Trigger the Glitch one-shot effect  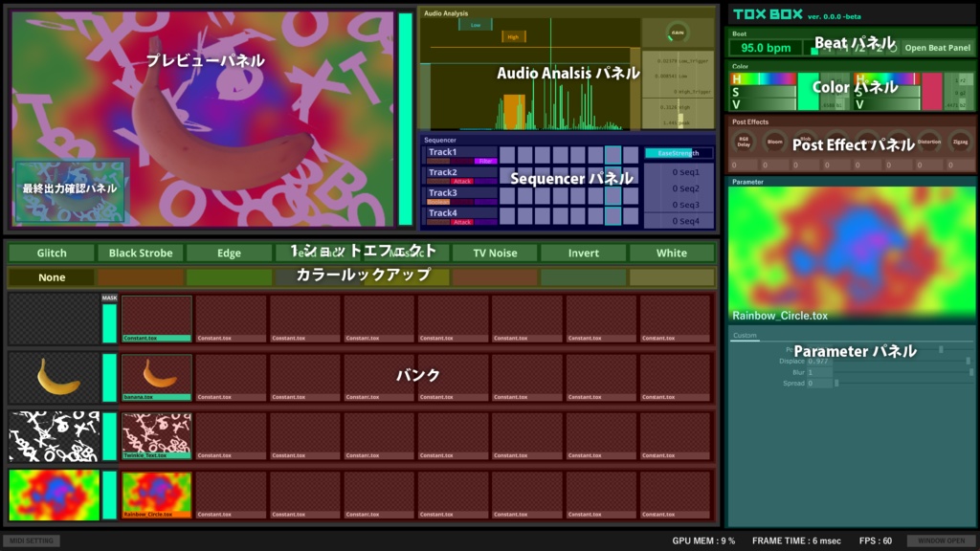(50, 253)
